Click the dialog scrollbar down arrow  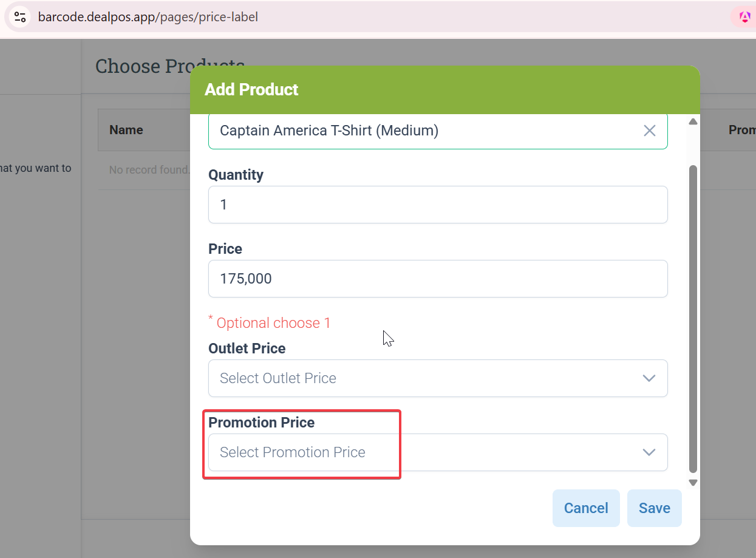[693, 483]
